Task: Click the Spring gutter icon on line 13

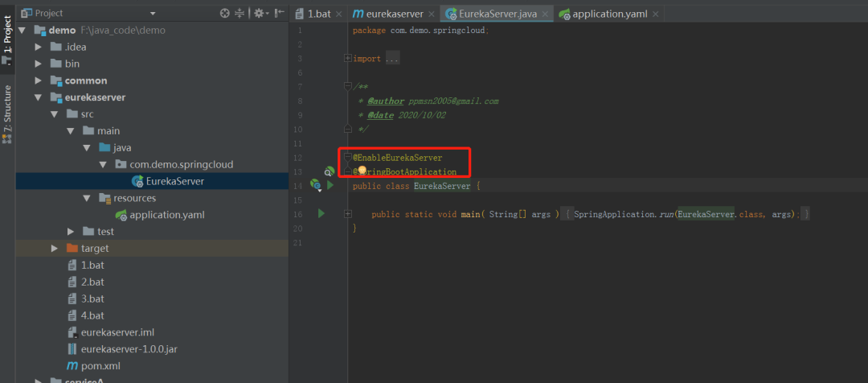Action: coord(330,171)
